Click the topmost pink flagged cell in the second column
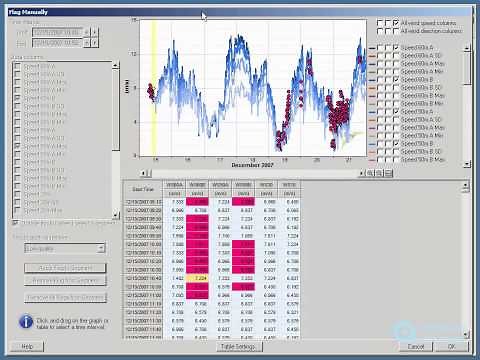This screenshot has width=480, height=360. tap(197, 202)
